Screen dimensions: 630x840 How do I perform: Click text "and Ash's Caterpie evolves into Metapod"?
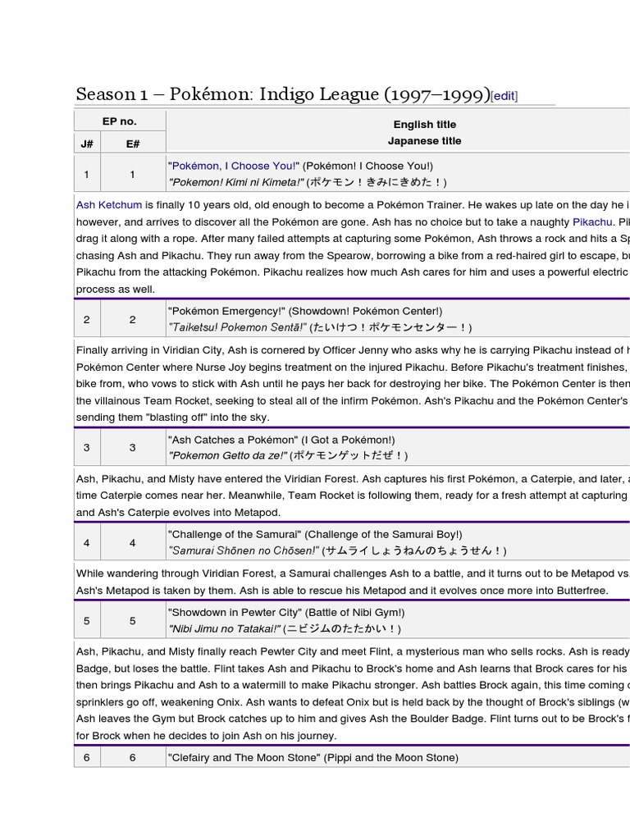pos(178,513)
